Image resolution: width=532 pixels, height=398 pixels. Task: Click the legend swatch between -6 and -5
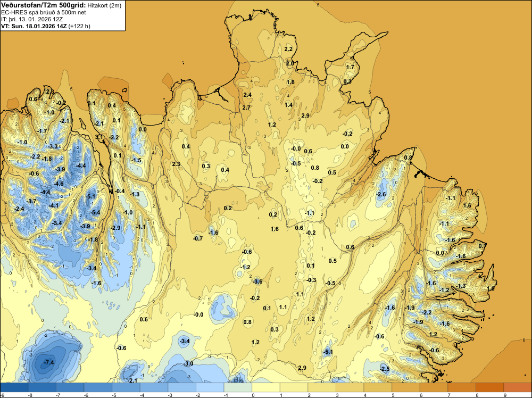(x=98, y=387)
